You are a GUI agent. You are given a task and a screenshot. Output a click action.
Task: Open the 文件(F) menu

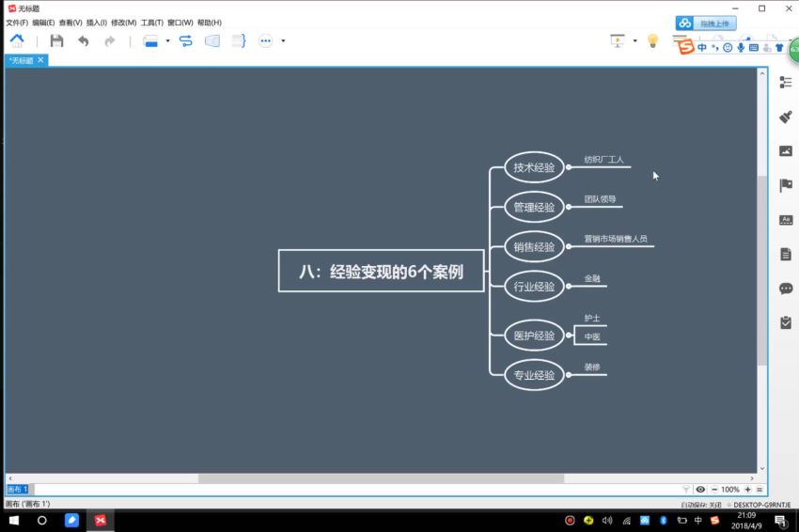click(17, 23)
